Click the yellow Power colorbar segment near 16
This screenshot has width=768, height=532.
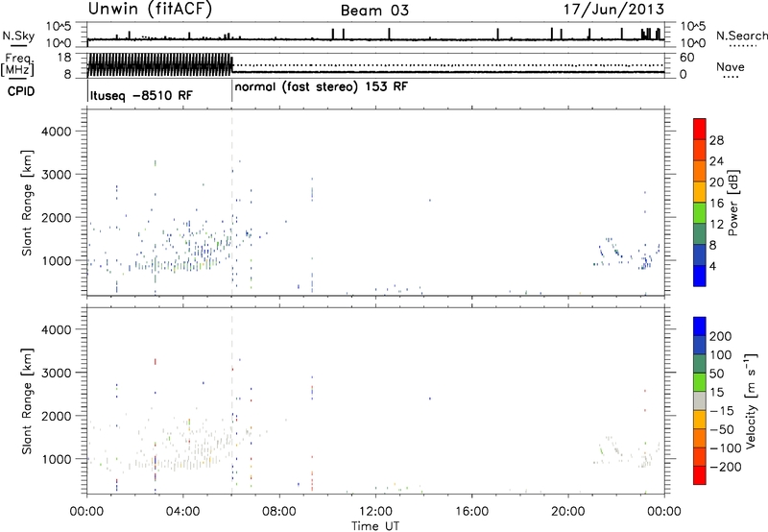pyautogui.click(x=700, y=192)
